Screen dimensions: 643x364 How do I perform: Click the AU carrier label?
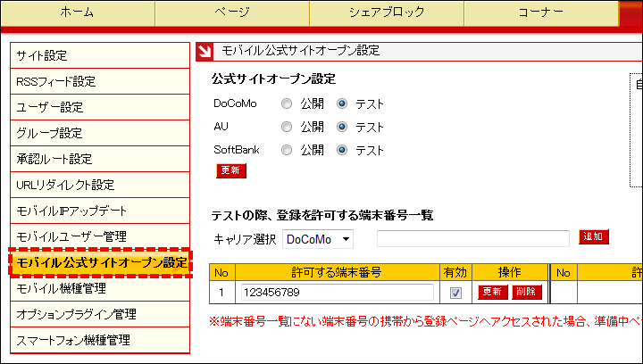tap(221, 127)
